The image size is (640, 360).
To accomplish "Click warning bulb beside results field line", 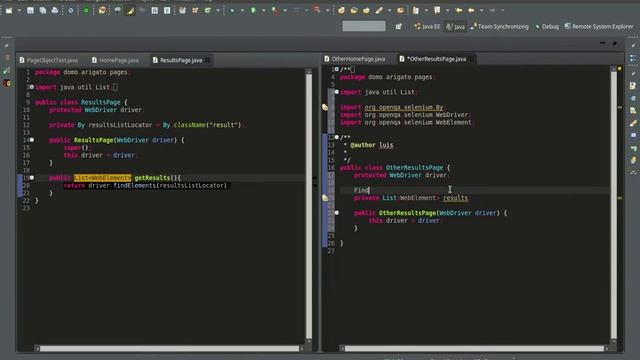I will point(325,198).
